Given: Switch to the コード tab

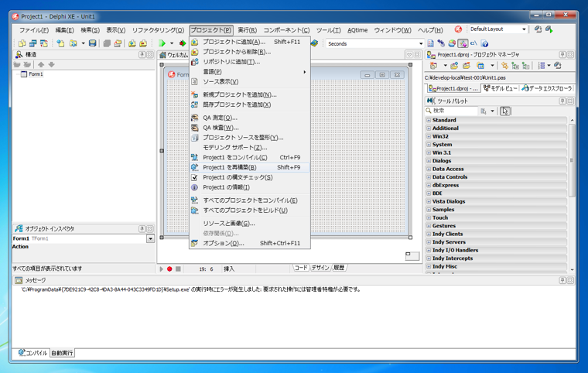Looking at the screenshot, I should pos(301,268).
